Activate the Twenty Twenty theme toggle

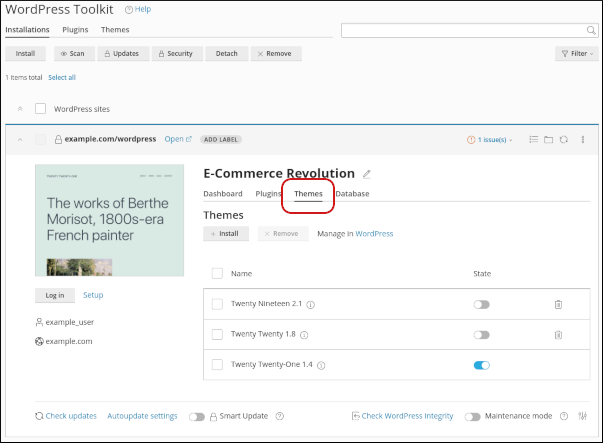point(481,335)
